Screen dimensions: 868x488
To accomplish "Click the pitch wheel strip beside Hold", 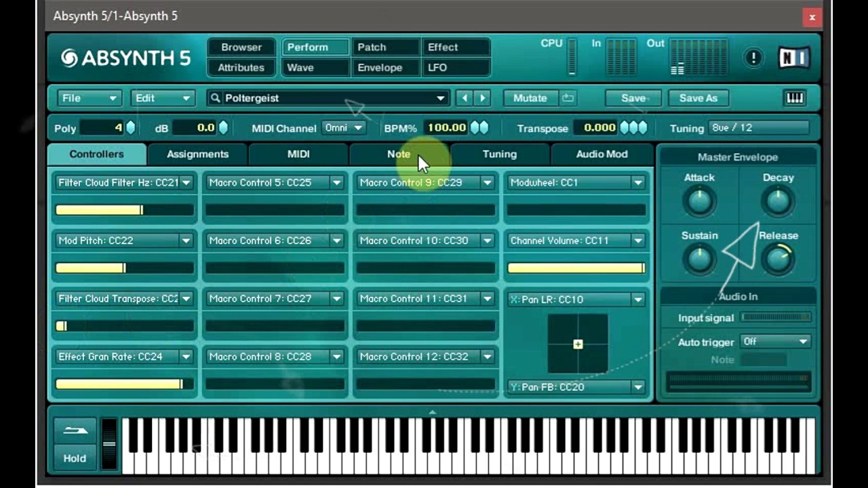I will 108,444.
